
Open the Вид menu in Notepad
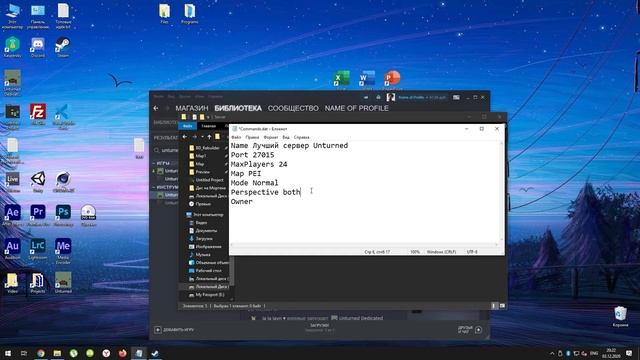[x=286, y=137]
